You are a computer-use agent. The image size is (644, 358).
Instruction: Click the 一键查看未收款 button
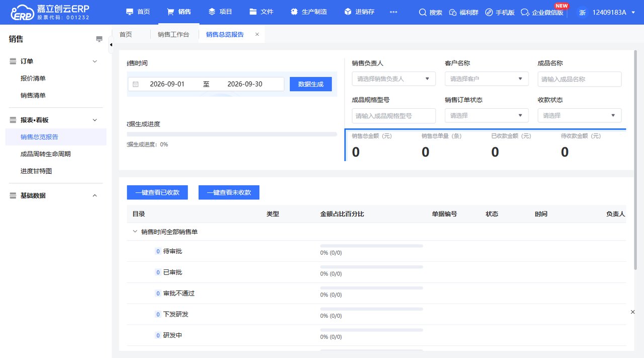tap(229, 192)
